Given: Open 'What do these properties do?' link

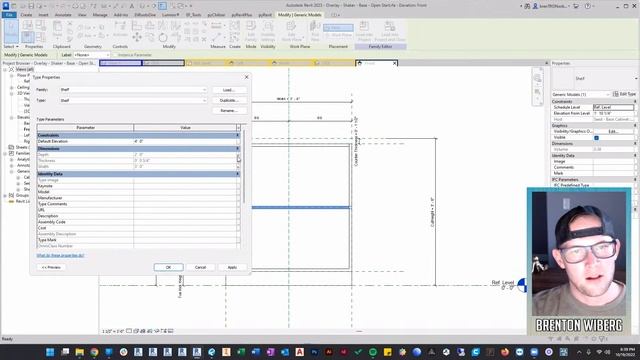Looking at the screenshot, I should [x=60, y=255].
